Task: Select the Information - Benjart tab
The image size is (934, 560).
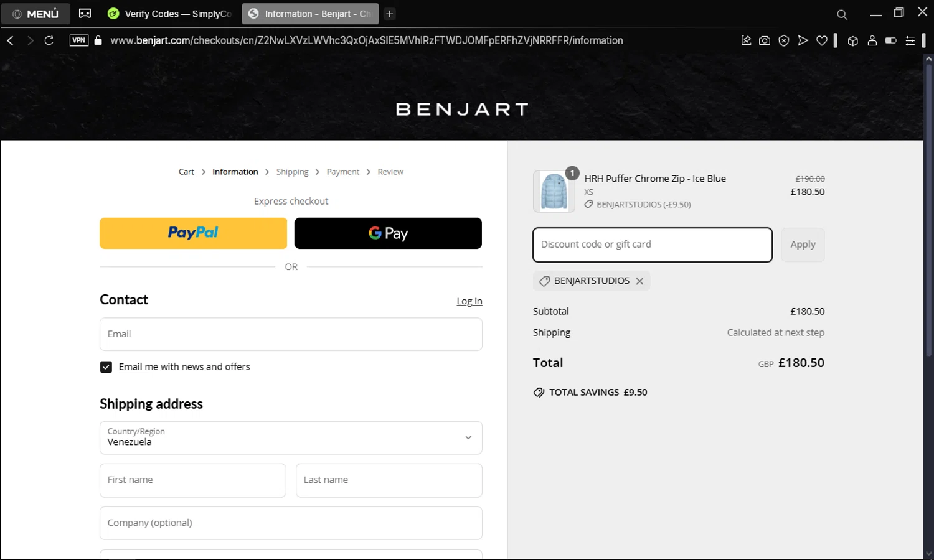Action: [x=310, y=14]
